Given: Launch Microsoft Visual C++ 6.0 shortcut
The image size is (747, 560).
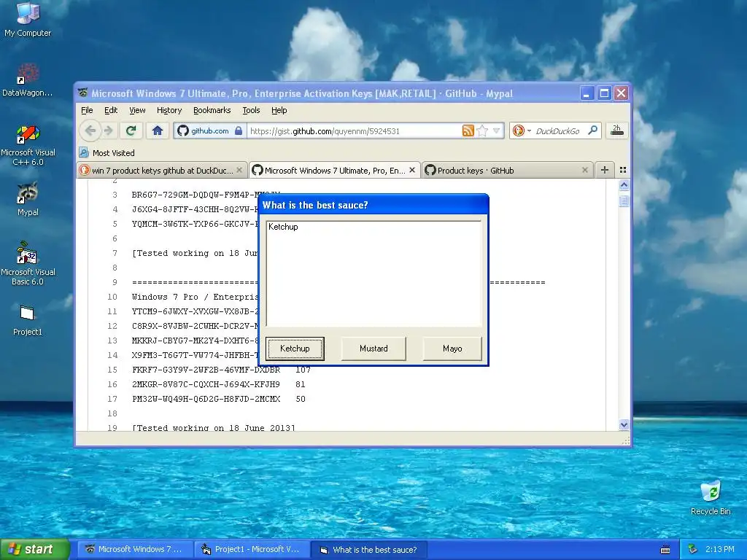Looking at the screenshot, I should 28,145.
